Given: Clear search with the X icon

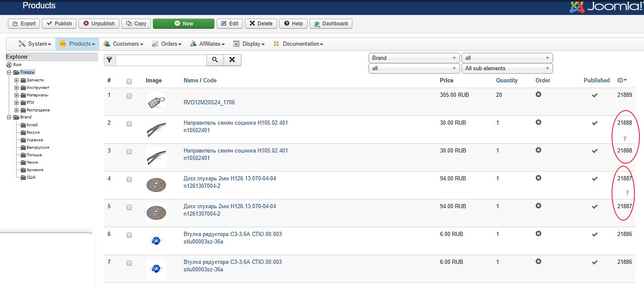Looking at the screenshot, I should 232,60.
